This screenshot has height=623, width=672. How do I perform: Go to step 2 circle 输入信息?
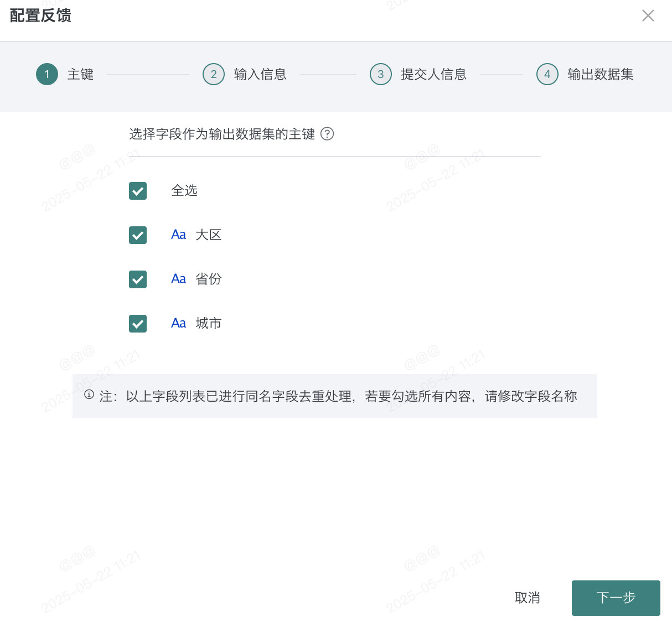click(214, 74)
